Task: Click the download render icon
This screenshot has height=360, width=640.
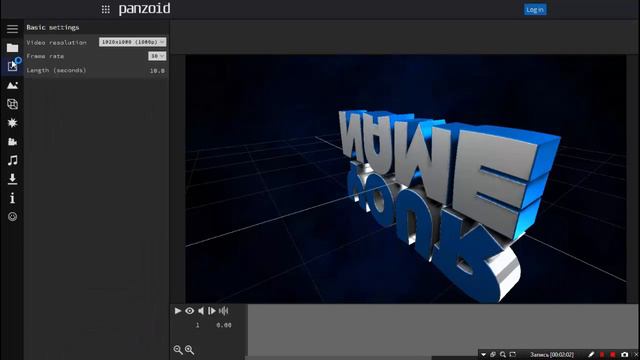Action: [12, 179]
